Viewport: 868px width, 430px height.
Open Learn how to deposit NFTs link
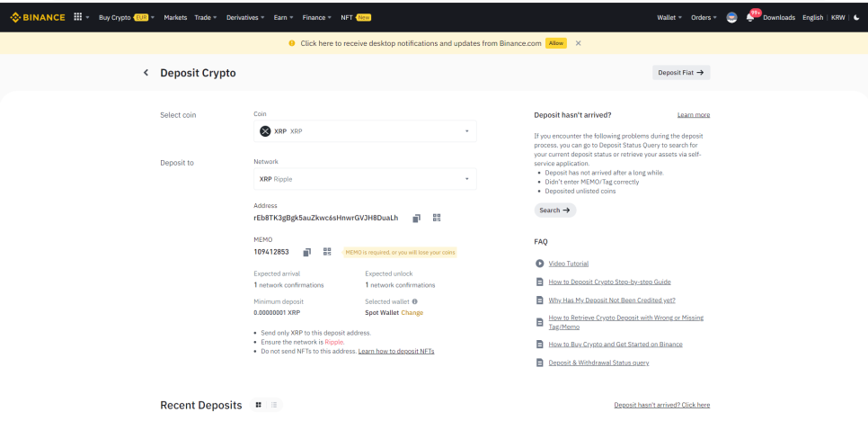(x=396, y=352)
